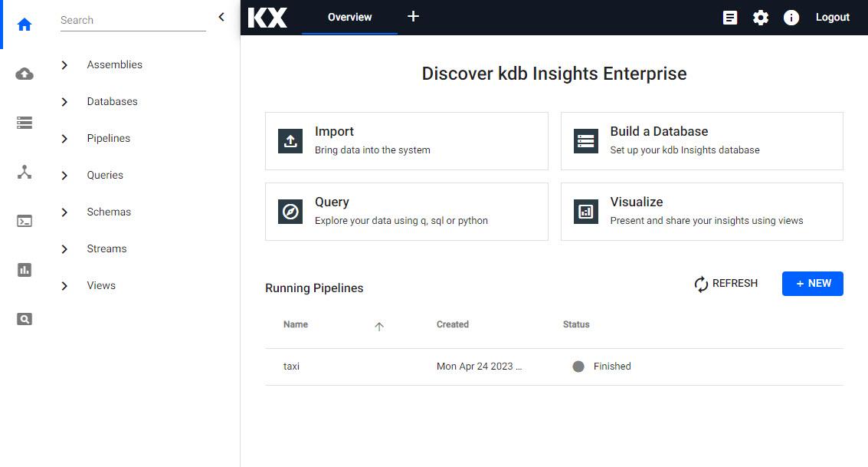Viewport: 868px width, 467px height.
Task: Click the Mon Apr 24 2023 date cell
Action: click(x=480, y=367)
